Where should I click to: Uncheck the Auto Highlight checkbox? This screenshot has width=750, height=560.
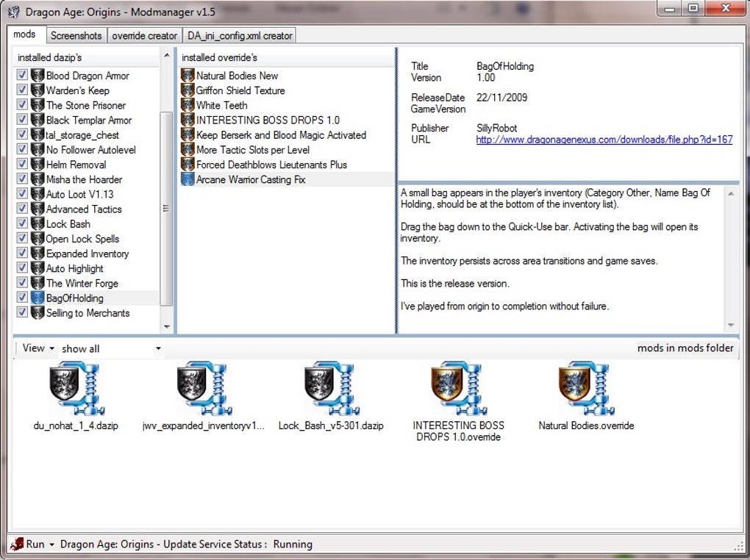pyautogui.click(x=22, y=268)
